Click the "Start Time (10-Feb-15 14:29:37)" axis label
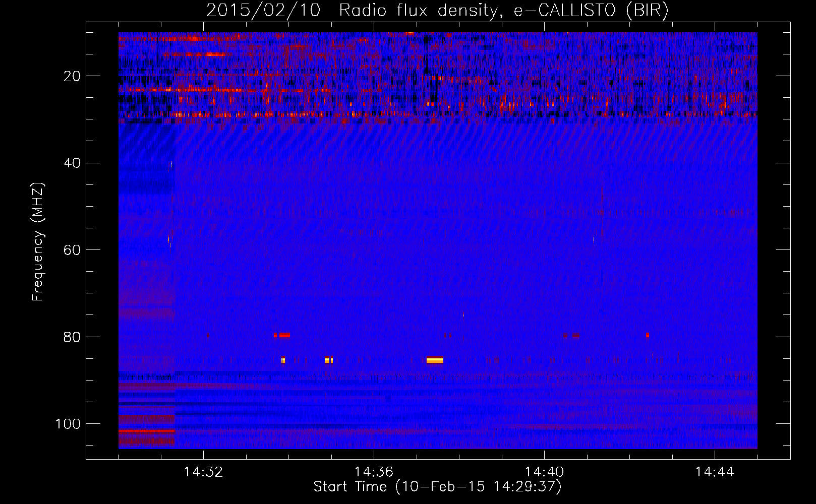Viewport: 816px width, 504px height. (438, 487)
